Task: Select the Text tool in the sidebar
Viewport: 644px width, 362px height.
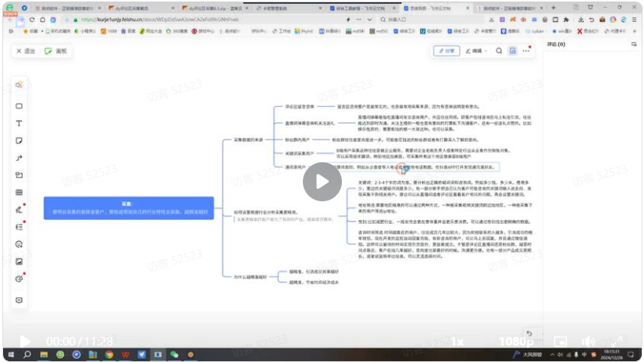Action: pos(20,123)
